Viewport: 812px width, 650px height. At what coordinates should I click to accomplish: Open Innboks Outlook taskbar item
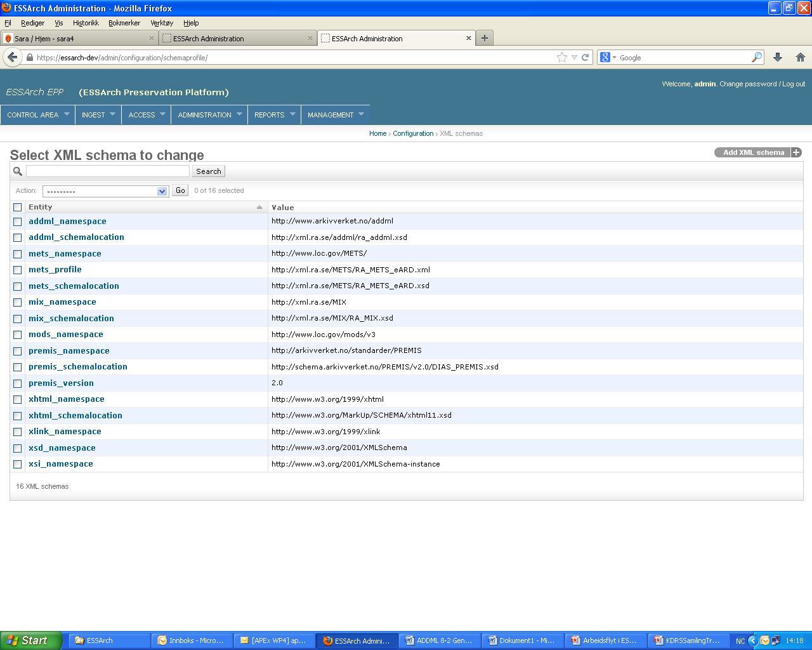[x=192, y=640]
